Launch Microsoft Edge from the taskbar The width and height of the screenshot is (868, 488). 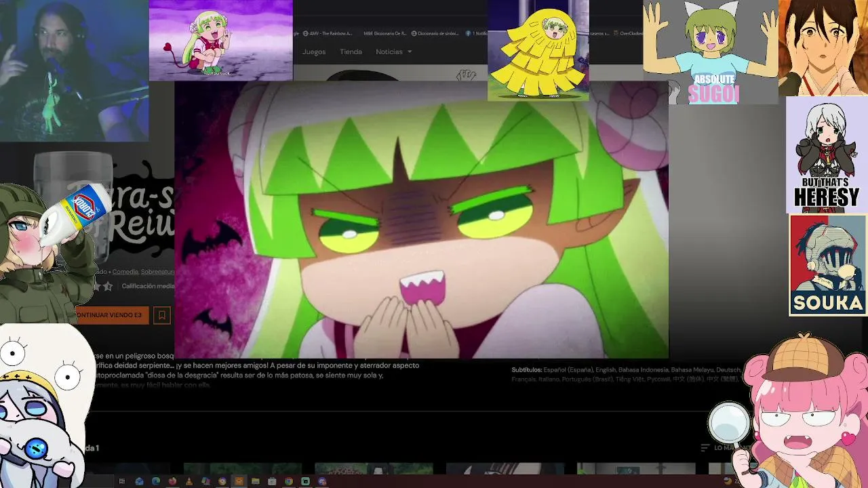coord(156,481)
